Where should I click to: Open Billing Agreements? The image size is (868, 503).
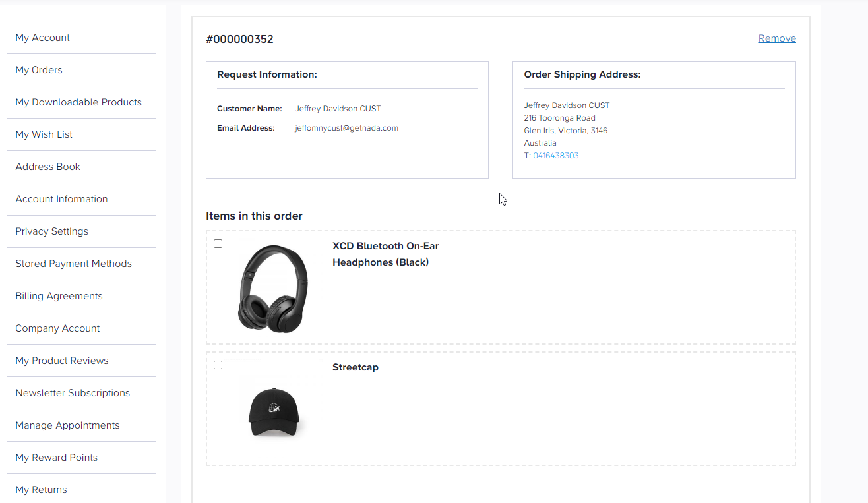pos(59,296)
